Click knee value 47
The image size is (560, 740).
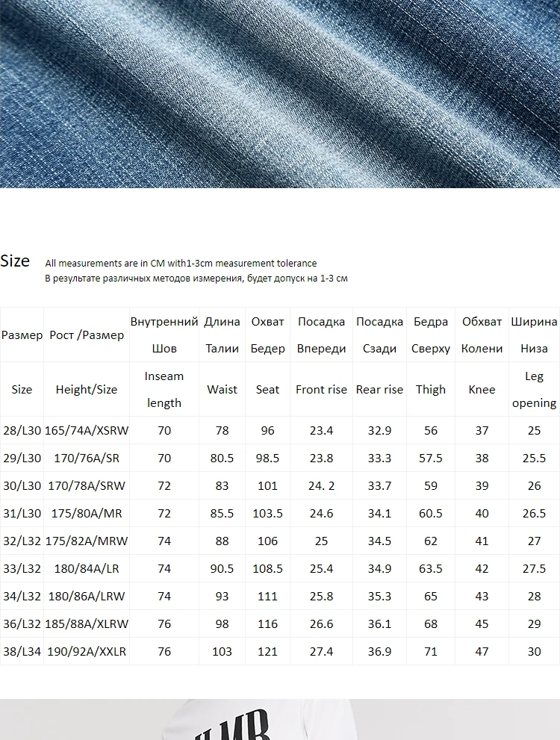pos(482,651)
